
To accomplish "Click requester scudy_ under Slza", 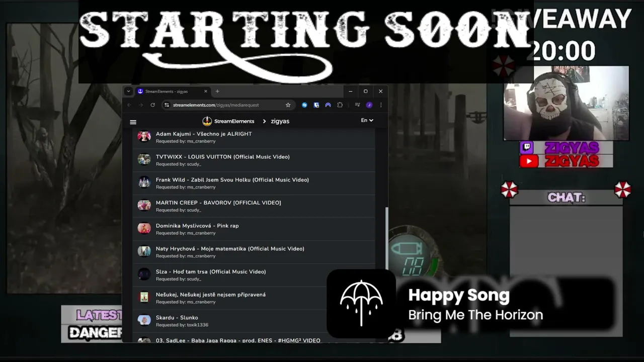I will 194,279.
